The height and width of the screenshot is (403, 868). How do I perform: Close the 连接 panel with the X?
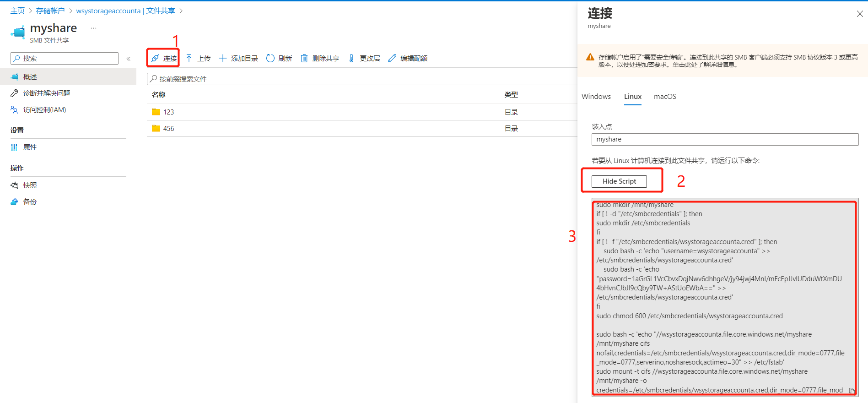[x=860, y=14]
